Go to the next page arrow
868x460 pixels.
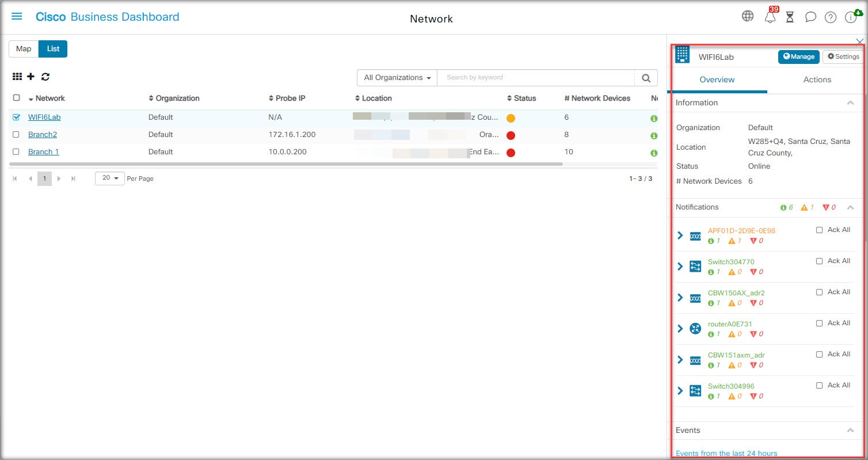click(x=59, y=178)
